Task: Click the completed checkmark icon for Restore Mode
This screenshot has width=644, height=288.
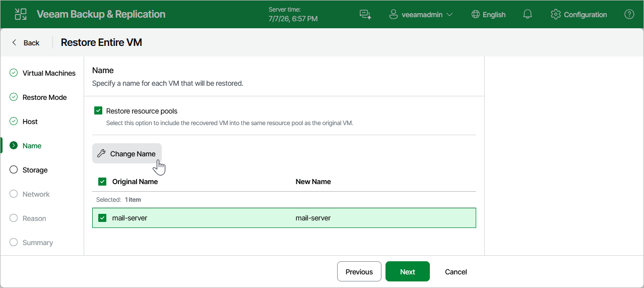Action: point(14,97)
